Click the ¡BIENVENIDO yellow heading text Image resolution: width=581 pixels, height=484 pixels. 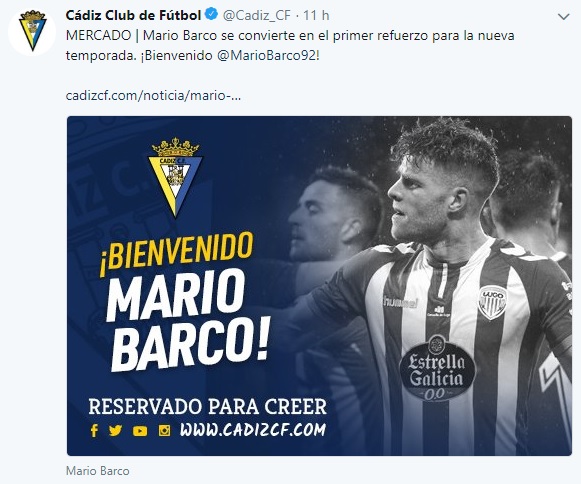pyautogui.click(x=176, y=253)
